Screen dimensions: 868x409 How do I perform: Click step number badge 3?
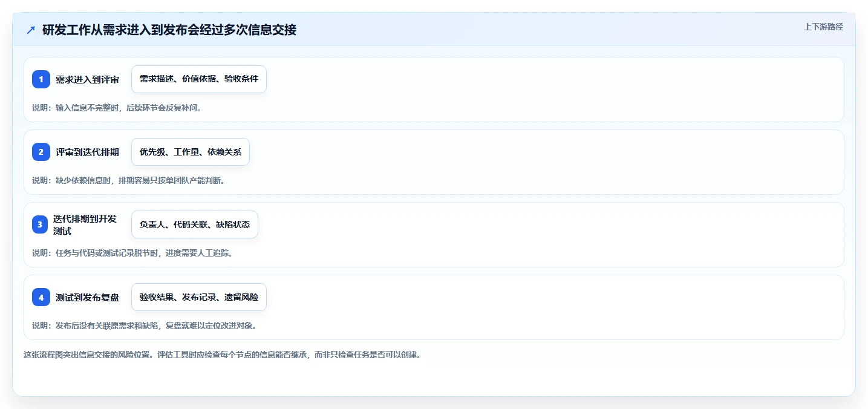click(x=40, y=224)
